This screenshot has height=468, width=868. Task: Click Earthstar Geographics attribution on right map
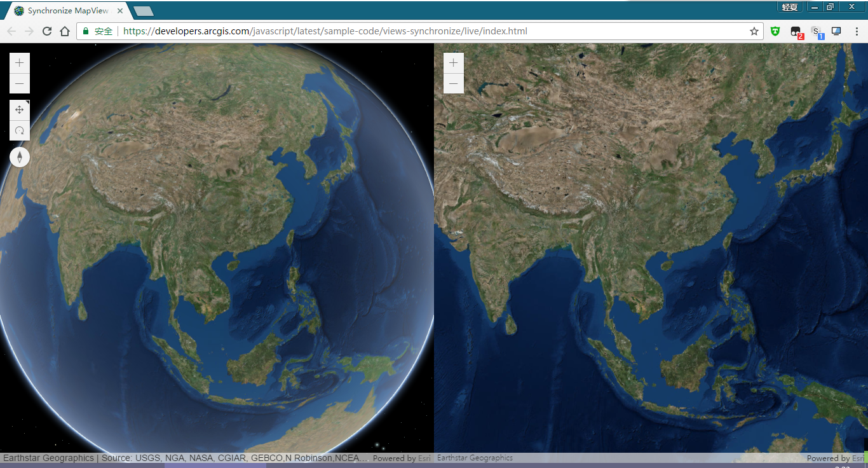point(475,458)
